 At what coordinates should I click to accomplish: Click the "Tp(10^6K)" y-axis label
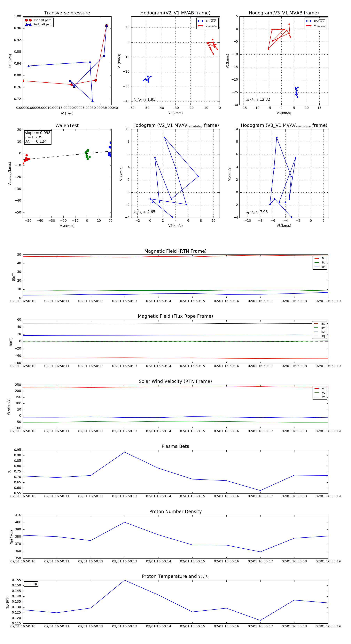[x=7, y=602]
